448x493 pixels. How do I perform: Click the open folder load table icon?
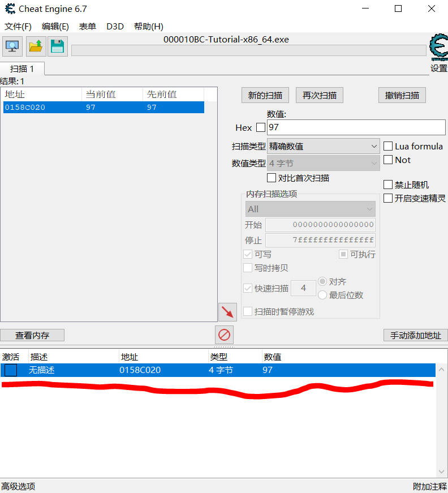coord(36,46)
